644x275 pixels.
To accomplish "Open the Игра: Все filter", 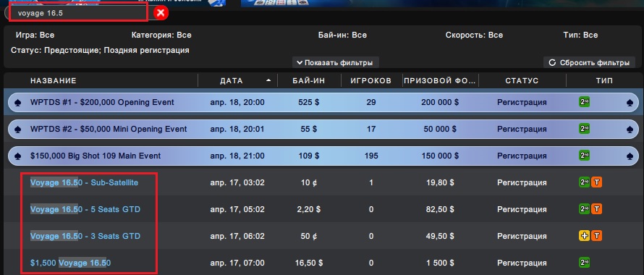I will click(x=35, y=35).
